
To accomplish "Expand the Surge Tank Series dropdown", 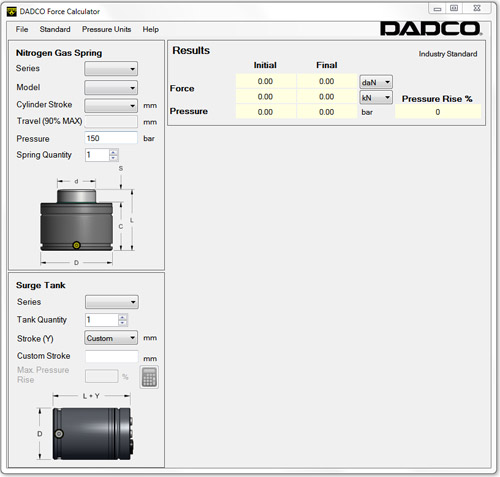I will tap(112, 302).
